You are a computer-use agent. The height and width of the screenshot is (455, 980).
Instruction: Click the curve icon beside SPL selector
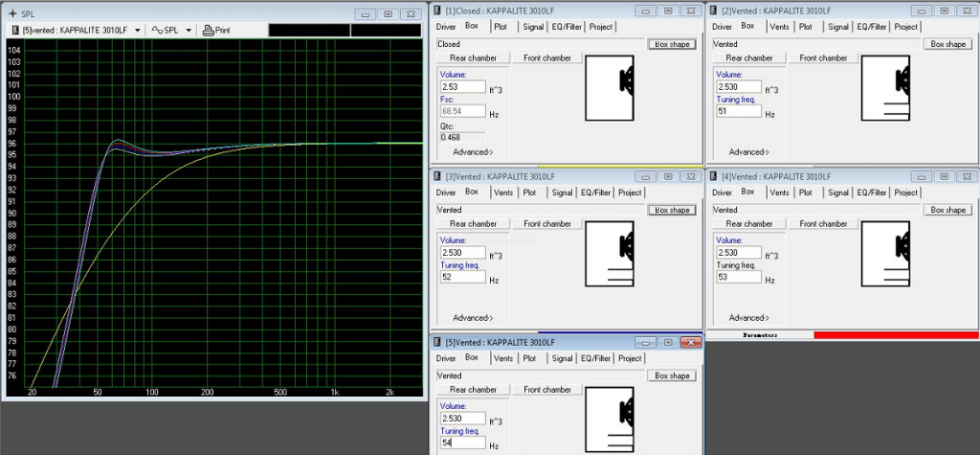pyautogui.click(x=158, y=30)
